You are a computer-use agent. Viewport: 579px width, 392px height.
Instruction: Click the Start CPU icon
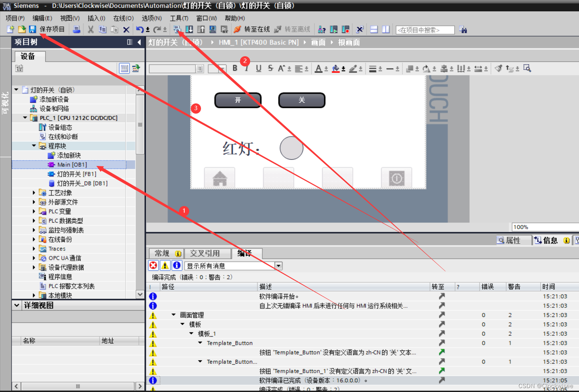pyautogui.click(x=334, y=29)
